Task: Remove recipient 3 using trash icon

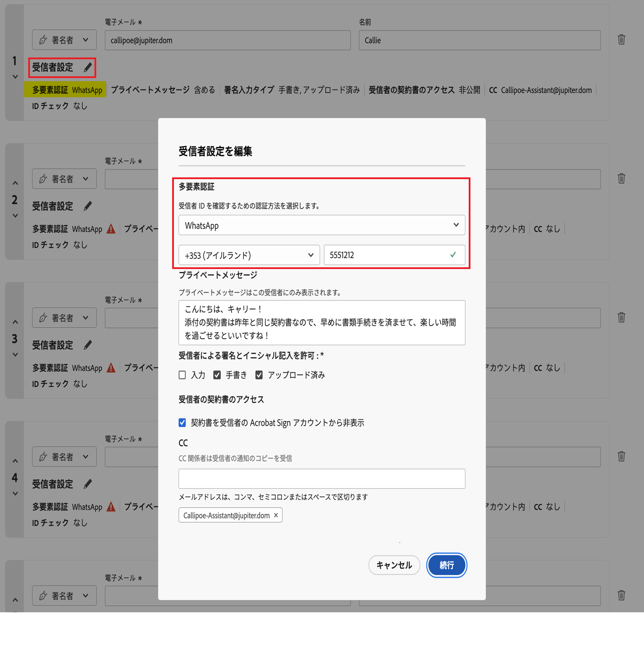Action: [x=621, y=317]
